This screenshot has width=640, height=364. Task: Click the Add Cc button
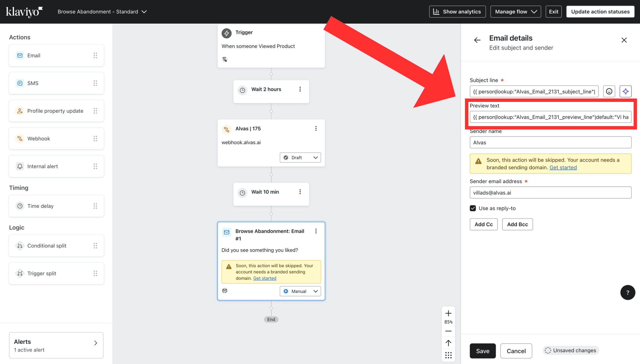(x=483, y=224)
